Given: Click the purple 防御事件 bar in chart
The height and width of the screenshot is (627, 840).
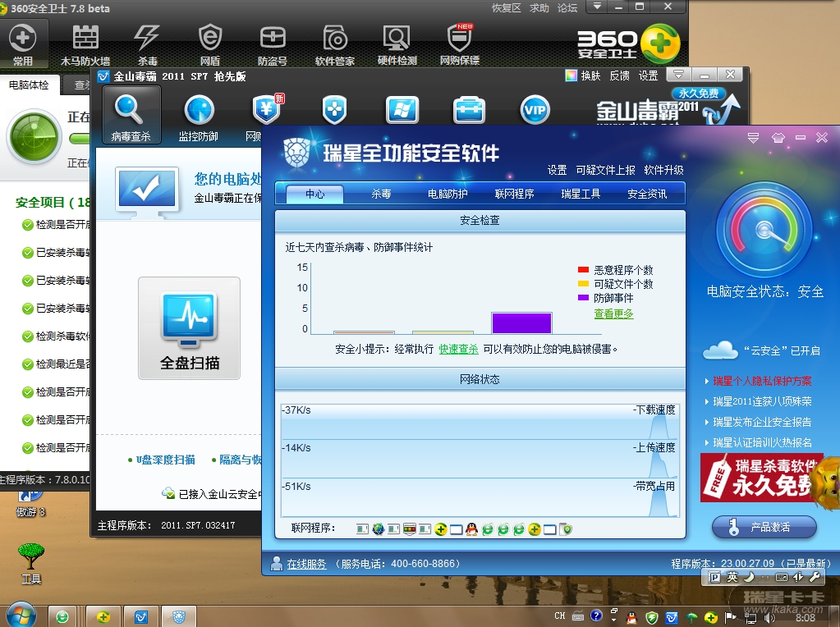Looking at the screenshot, I should click(x=521, y=323).
